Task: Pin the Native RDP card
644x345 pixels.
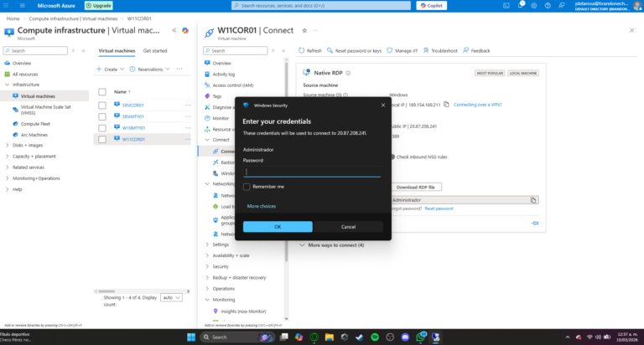Action: (x=535, y=224)
